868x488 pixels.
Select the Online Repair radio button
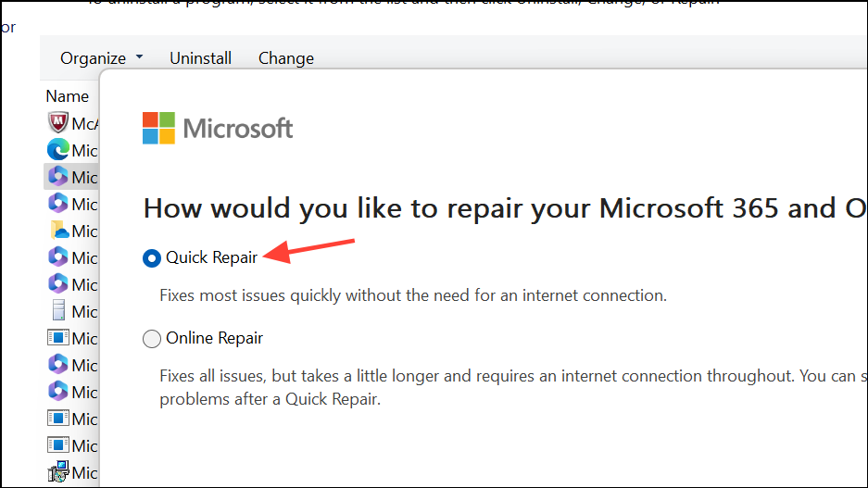152,339
